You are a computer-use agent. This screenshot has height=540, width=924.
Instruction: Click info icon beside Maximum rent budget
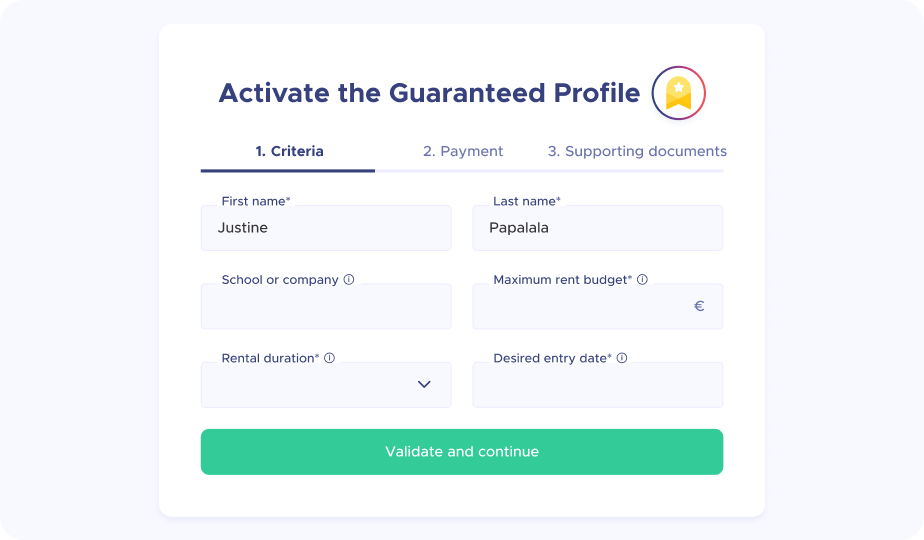pyautogui.click(x=642, y=280)
